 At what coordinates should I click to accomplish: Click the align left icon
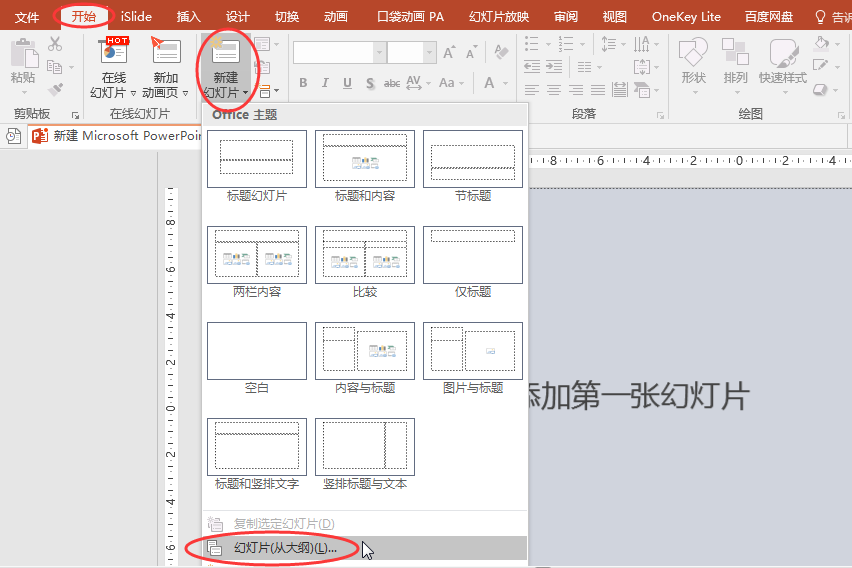(x=532, y=90)
